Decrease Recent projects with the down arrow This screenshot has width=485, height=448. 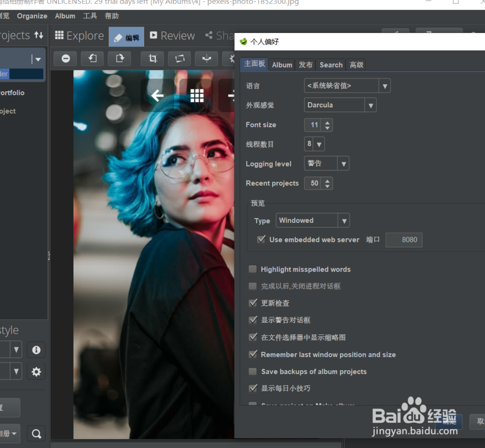pyautogui.click(x=327, y=186)
